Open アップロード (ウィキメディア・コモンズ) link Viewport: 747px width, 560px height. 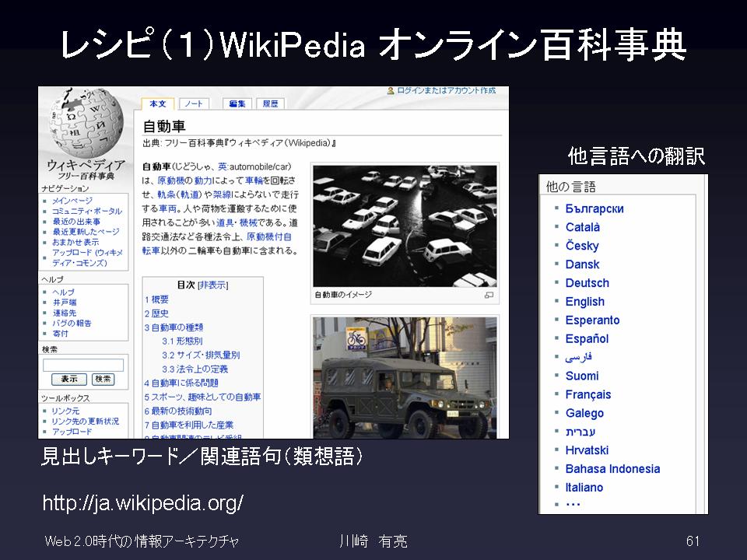coord(87,257)
